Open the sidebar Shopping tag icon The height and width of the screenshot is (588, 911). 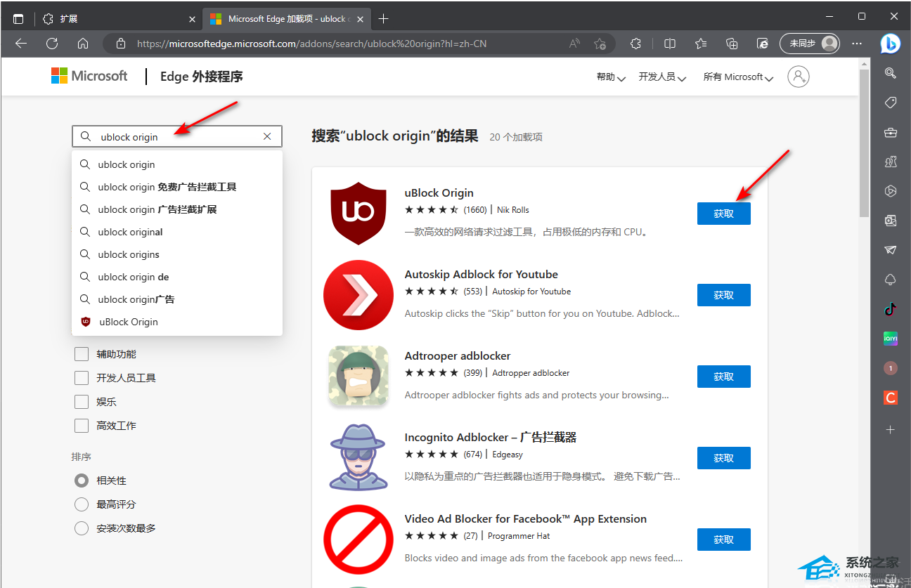click(x=891, y=103)
